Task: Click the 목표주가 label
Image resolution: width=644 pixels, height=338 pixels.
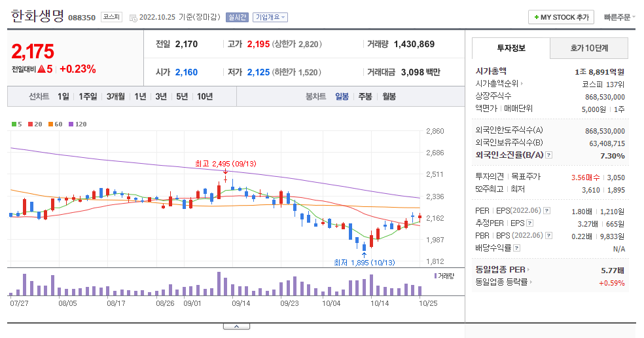Action: 526,176
